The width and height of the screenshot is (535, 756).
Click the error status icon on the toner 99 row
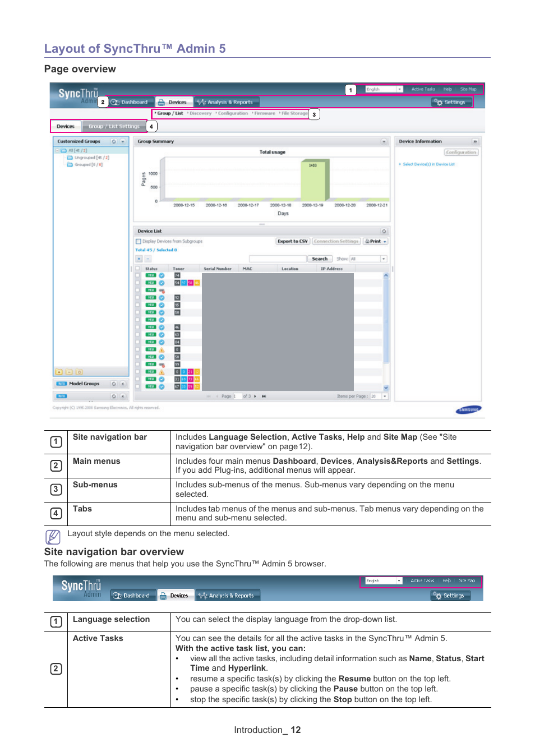click(x=162, y=364)
